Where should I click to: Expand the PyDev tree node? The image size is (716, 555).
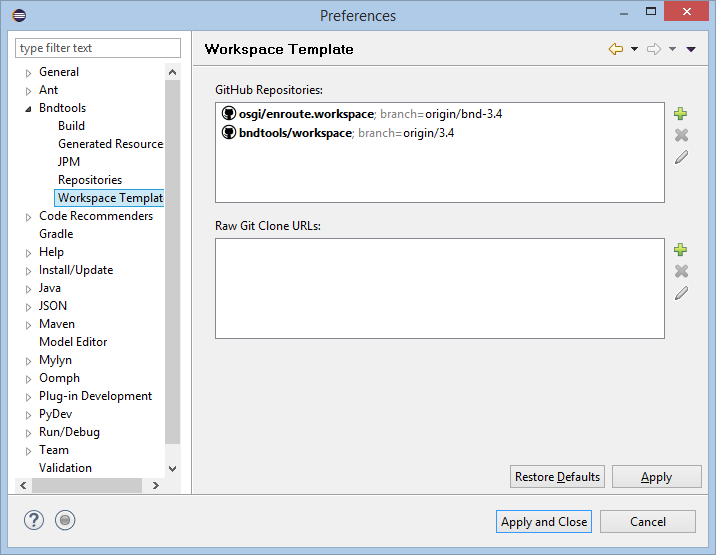click(x=28, y=415)
